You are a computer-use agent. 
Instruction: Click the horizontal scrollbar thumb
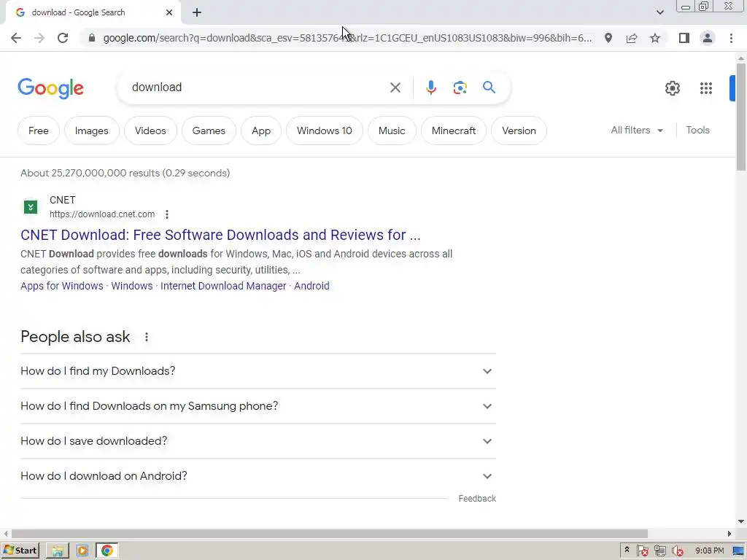(x=330, y=533)
